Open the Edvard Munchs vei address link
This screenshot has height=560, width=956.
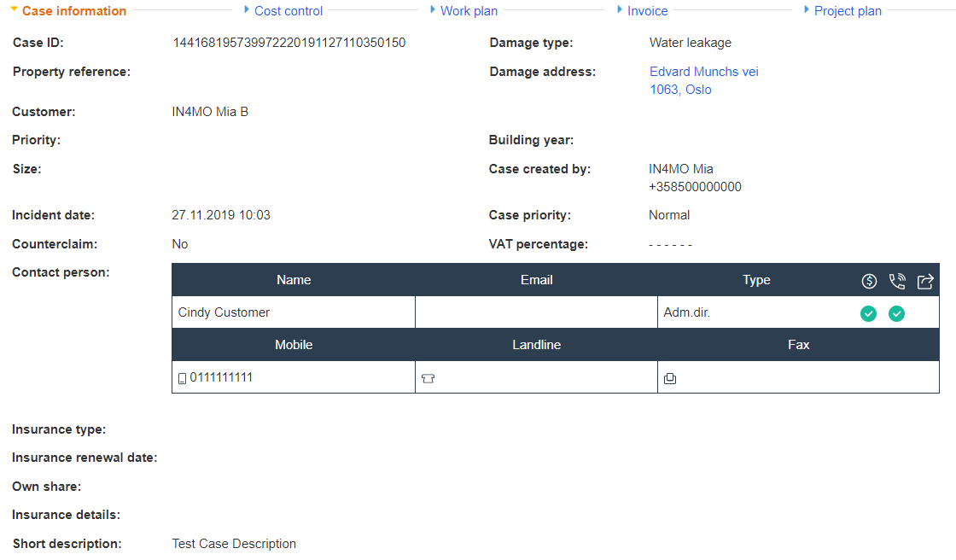point(703,72)
